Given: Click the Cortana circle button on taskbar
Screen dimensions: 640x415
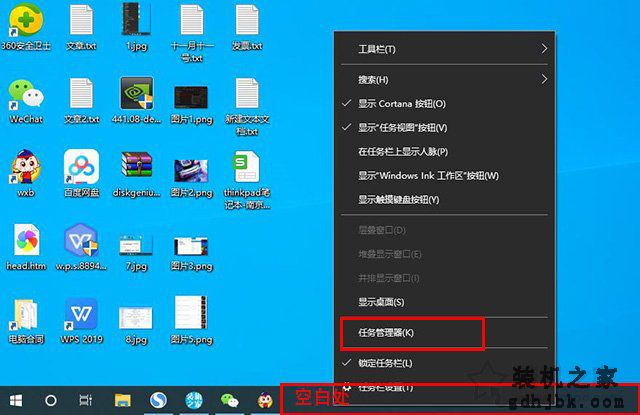Looking at the screenshot, I should [51, 400].
